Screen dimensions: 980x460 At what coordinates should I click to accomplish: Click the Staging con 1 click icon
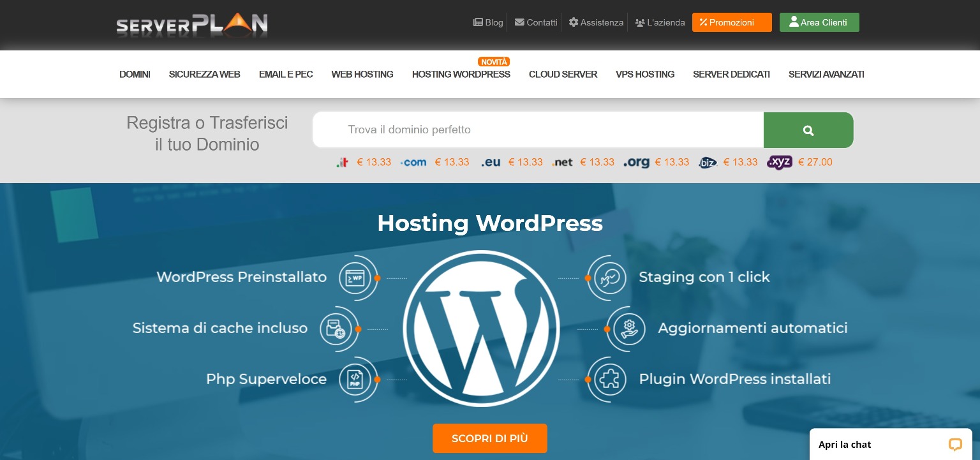pos(610,278)
